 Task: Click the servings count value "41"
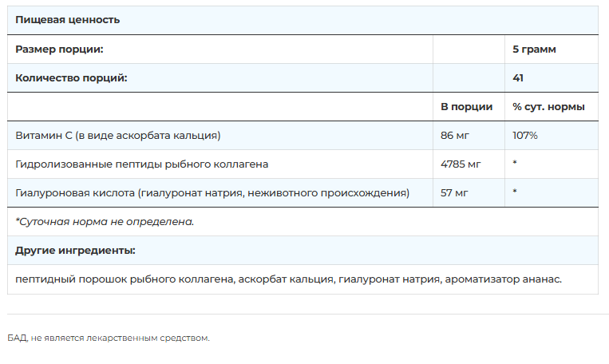[x=518, y=77]
